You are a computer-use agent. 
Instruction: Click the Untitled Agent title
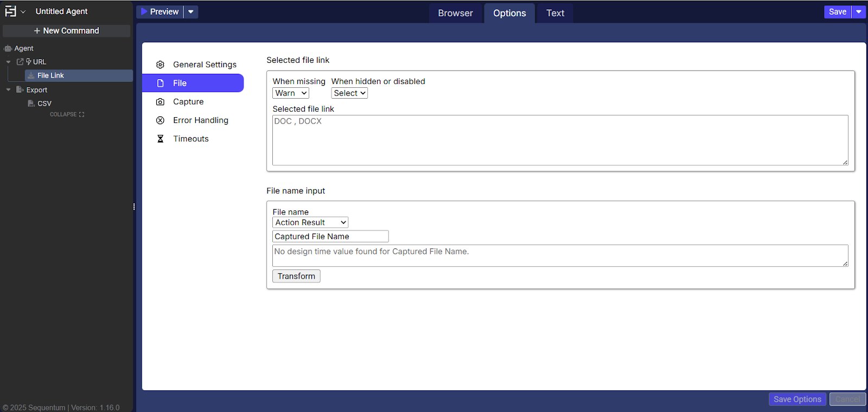61,11
